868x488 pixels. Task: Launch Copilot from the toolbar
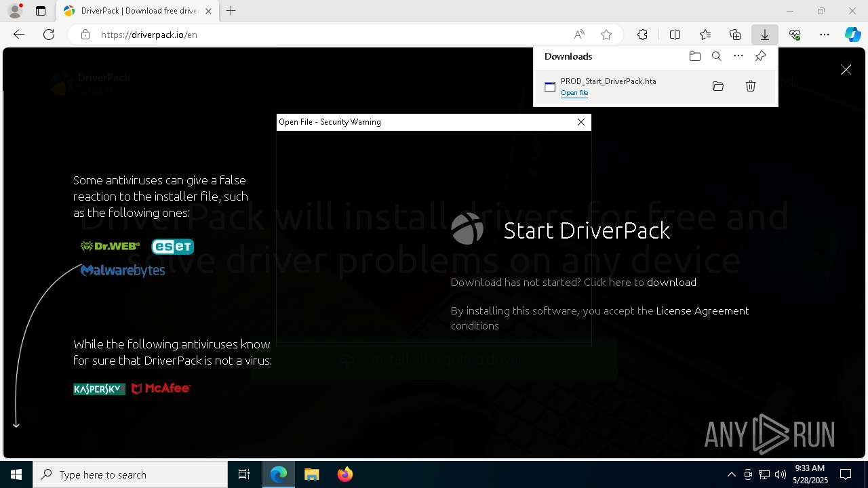point(852,35)
